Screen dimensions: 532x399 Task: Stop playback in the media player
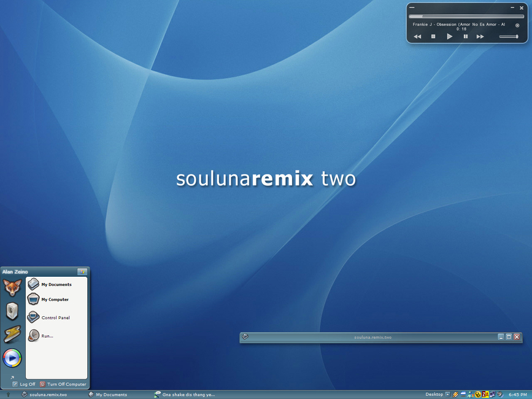point(433,36)
